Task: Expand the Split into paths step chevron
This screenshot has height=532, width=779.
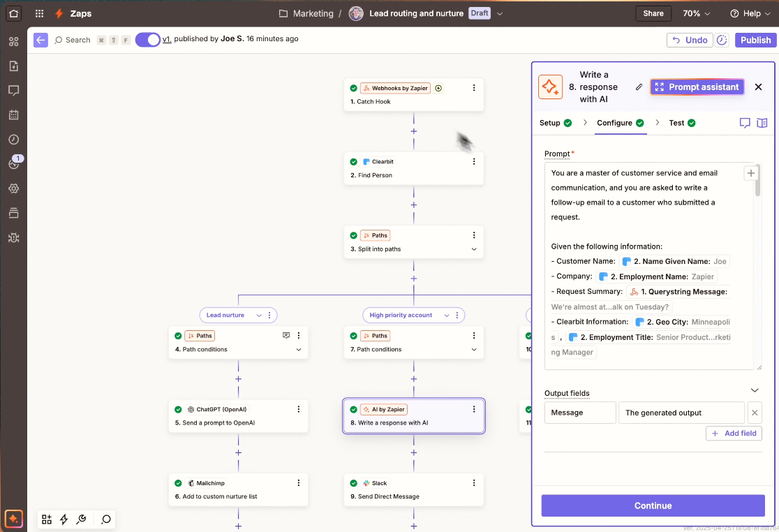Action: [x=474, y=249]
